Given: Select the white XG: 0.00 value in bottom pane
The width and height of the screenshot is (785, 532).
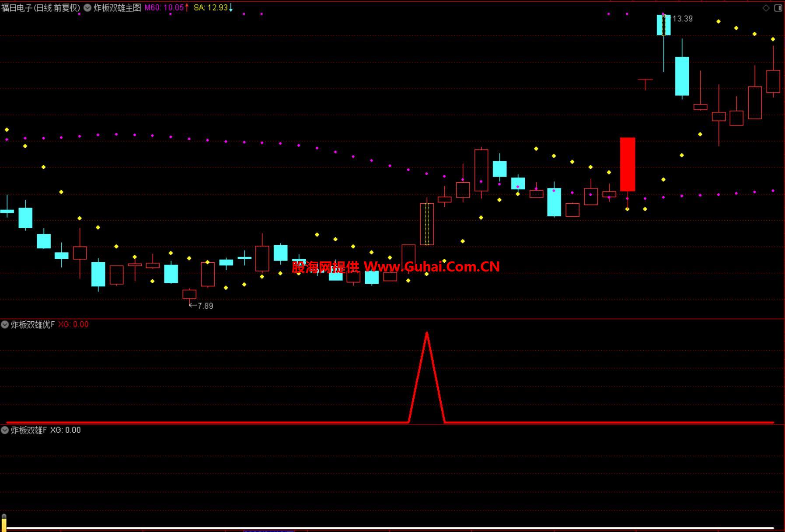Looking at the screenshot, I should point(66,430).
